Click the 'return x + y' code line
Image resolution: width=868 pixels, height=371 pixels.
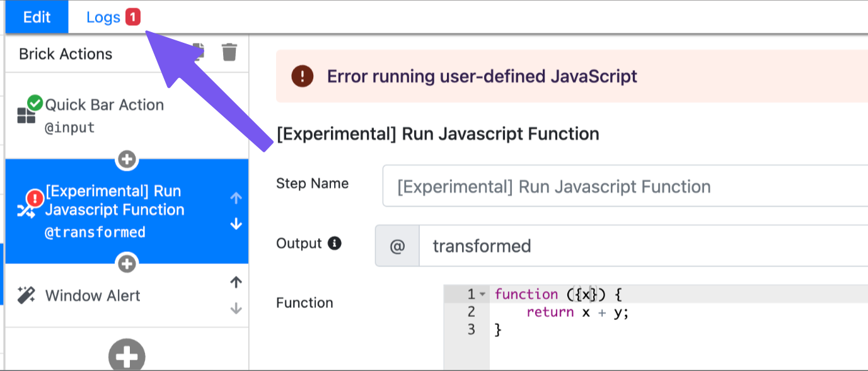coord(577,312)
